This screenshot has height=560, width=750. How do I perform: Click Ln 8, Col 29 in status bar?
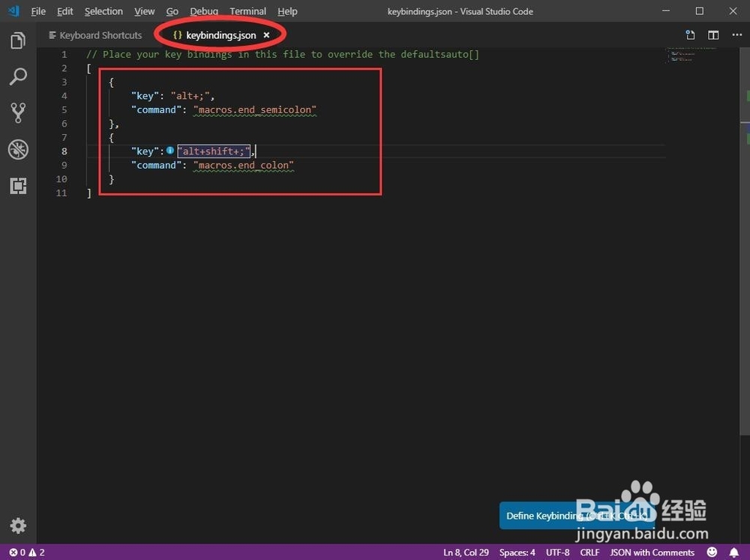point(466,553)
